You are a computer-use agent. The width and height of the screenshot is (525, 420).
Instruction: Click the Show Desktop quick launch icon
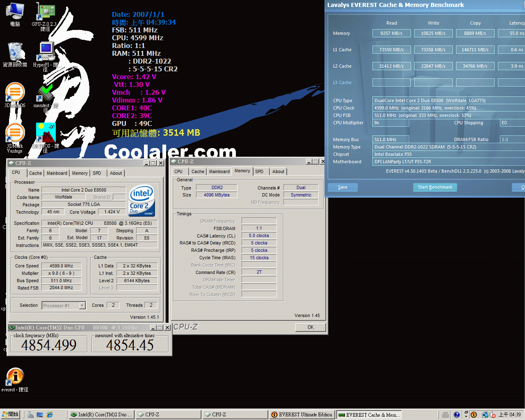point(40,415)
